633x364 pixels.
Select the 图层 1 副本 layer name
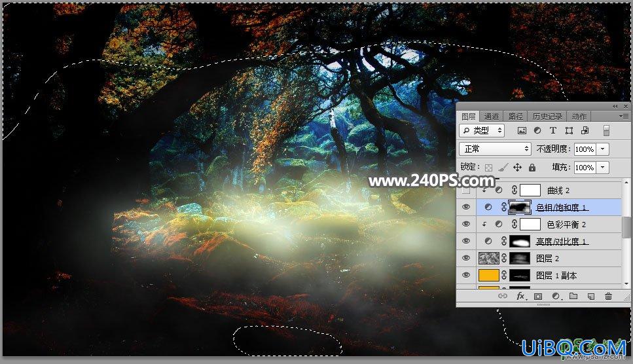tap(556, 275)
